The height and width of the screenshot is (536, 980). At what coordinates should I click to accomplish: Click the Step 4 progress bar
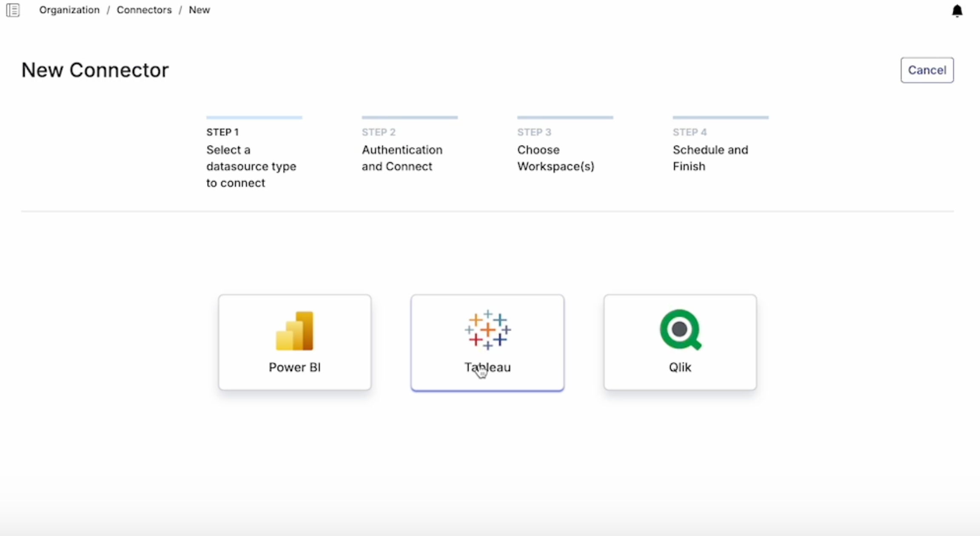[x=721, y=117]
